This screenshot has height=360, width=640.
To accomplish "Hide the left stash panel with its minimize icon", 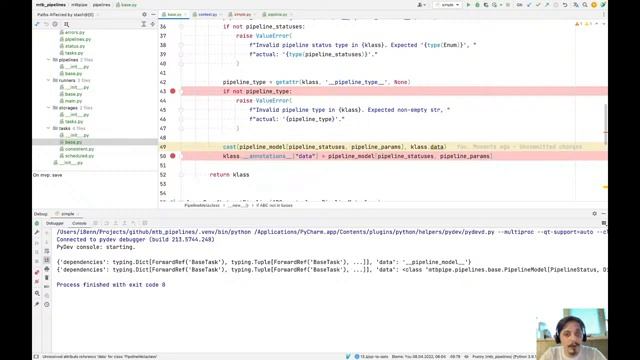I will [x=153, y=14].
